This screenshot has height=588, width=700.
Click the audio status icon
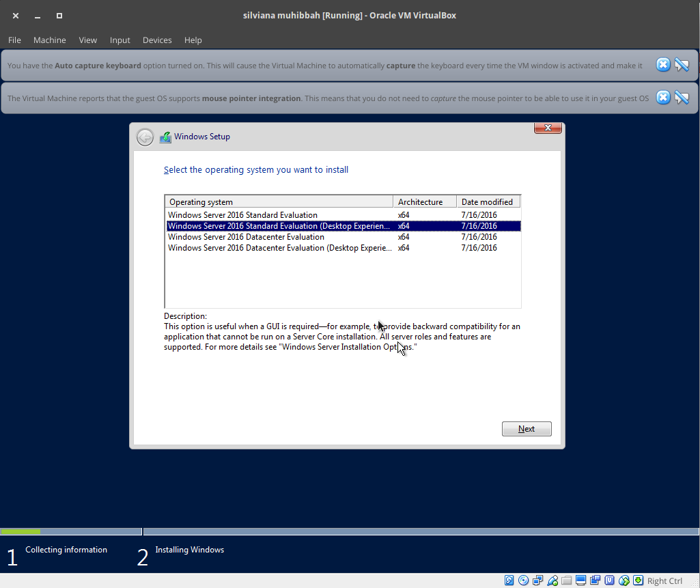[x=596, y=580]
